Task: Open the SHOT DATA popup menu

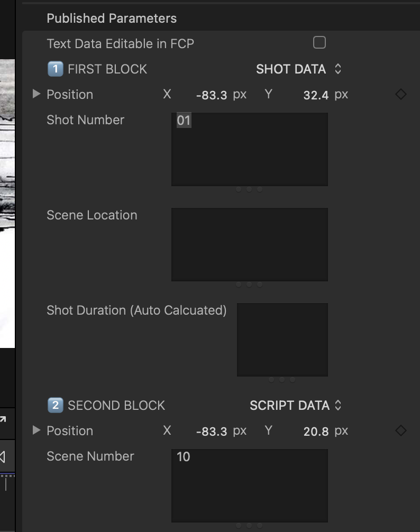Action: [x=299, y=69]
